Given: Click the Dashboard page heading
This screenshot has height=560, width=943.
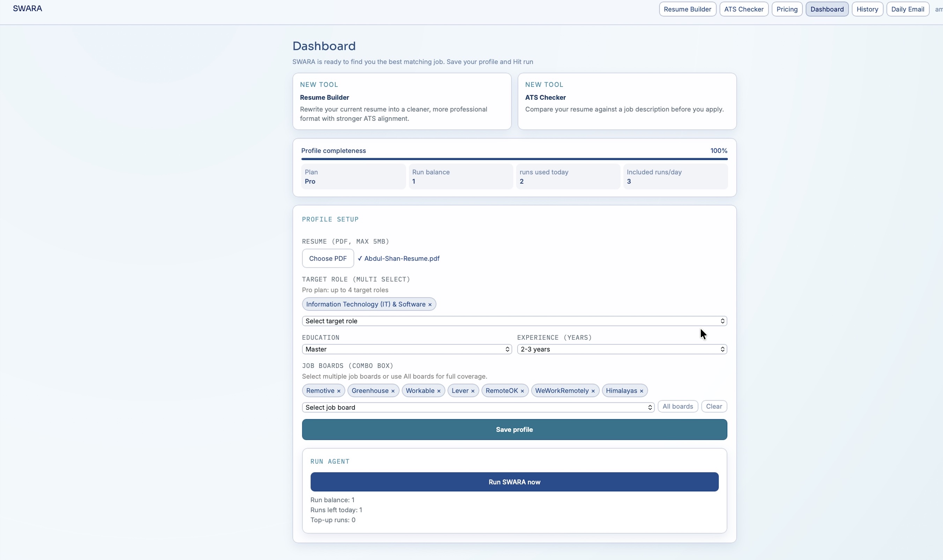Looking at the screenshot, I should click(x=324, y=46).
